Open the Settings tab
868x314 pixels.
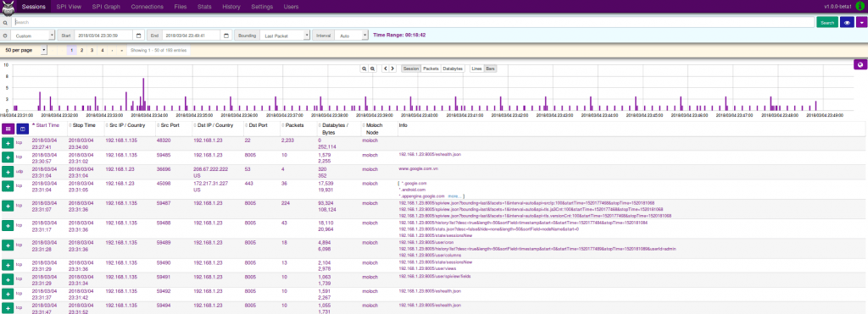(262, 7)
